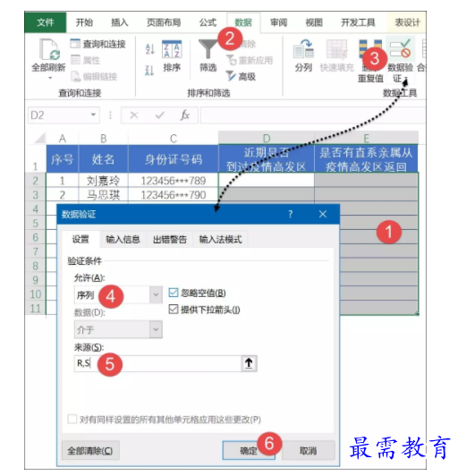Open the Allow (允许) dropdown

[156, 294]
